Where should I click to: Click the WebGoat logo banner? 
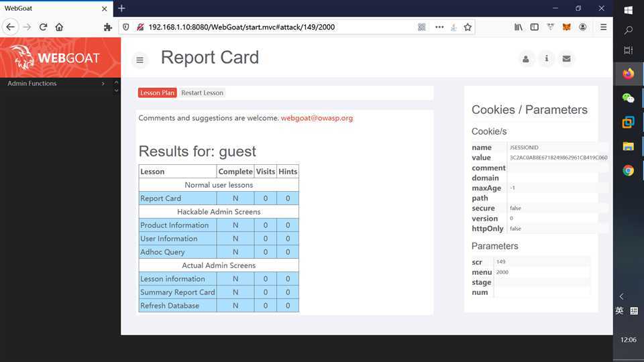(60, 58)
